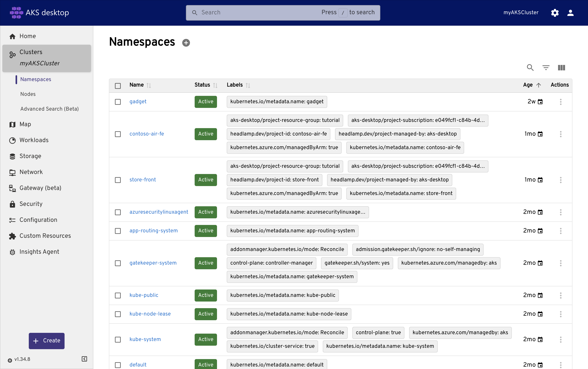Check the app-routing-system row checkbox

pos(118,231)
